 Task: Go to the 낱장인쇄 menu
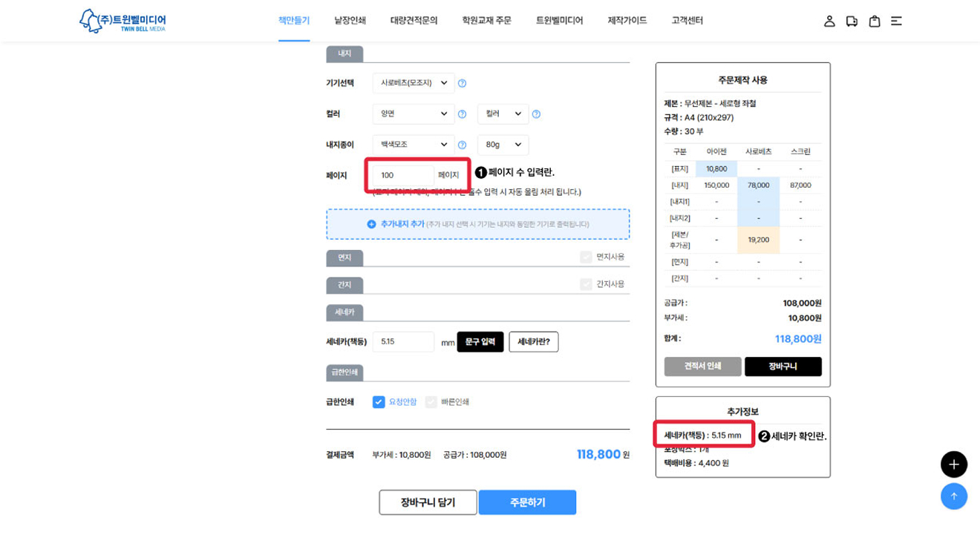[350, 21]
